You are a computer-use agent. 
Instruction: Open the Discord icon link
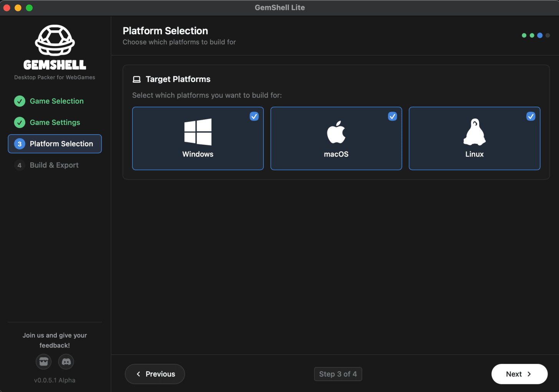tap(66, 361)
